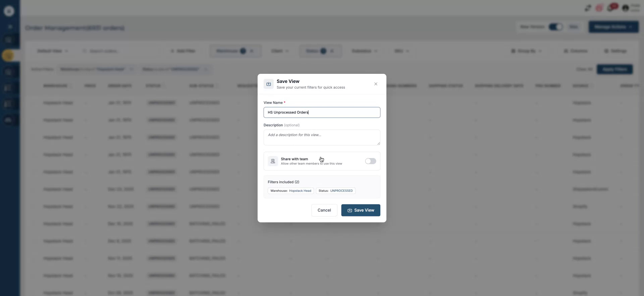Close the Save View dialog
The image size is (644, 296).
pyautogui.click(x=376, y=84)
